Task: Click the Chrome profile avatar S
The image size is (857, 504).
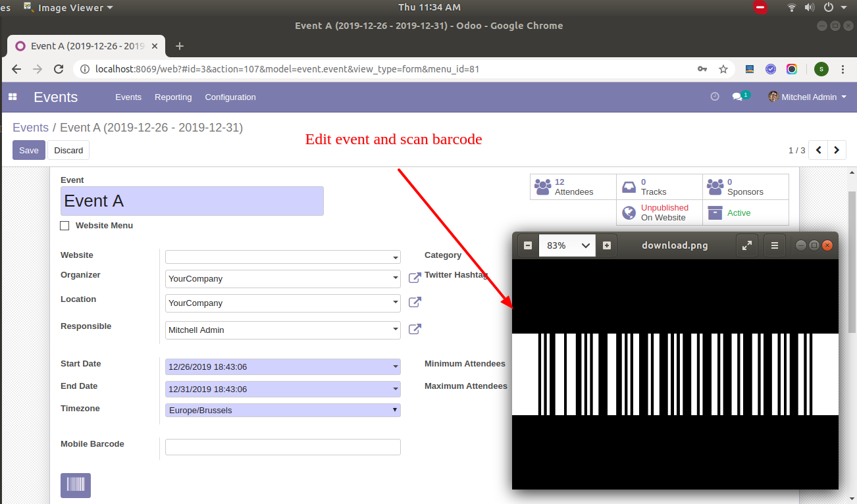Action: pos(821,68)
